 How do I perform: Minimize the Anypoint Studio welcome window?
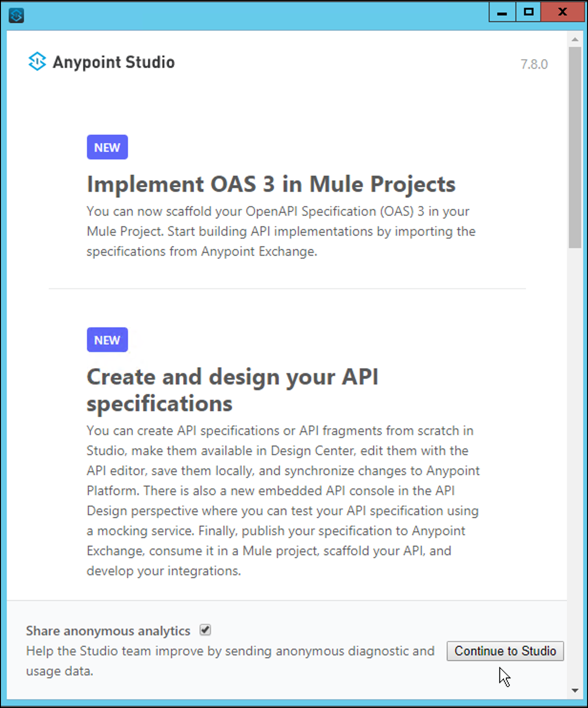[x=502, y=12]
